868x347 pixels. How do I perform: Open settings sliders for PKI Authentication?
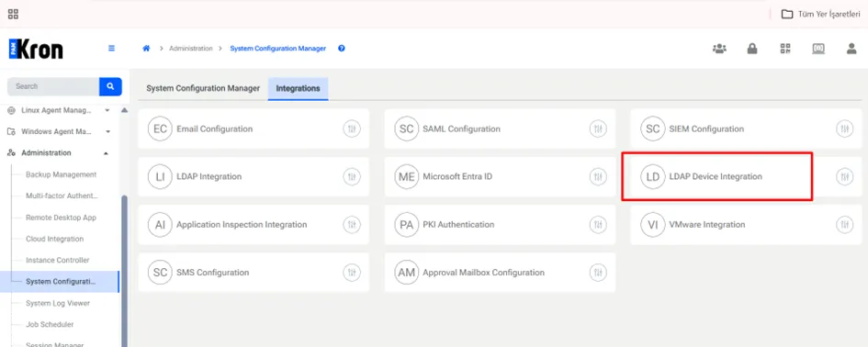tap(598, 225)
